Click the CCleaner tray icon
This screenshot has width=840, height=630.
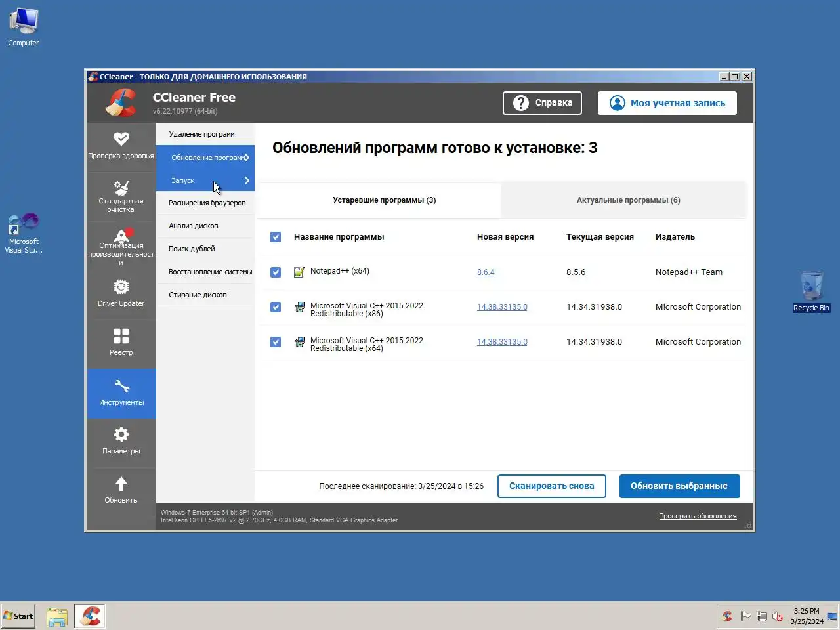click(727, 616)
